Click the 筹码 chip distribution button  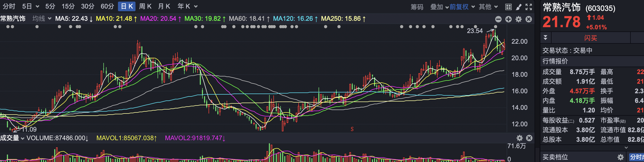[417, 7]
